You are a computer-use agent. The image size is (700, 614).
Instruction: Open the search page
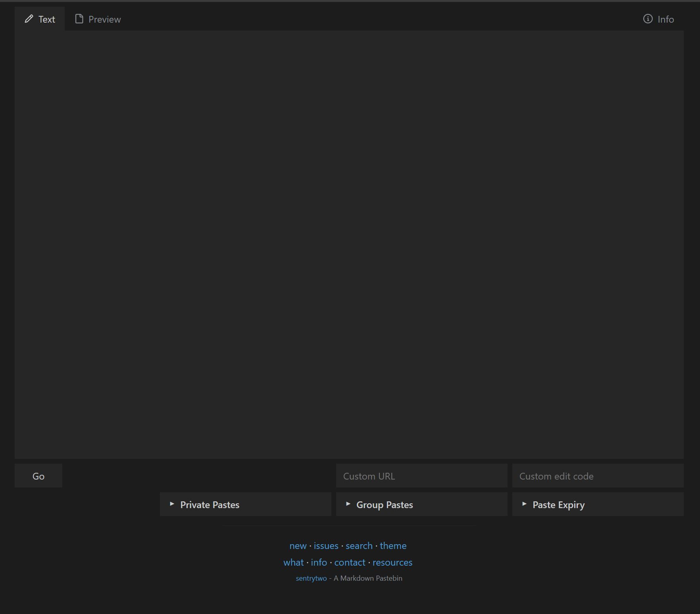click(359, 545)
